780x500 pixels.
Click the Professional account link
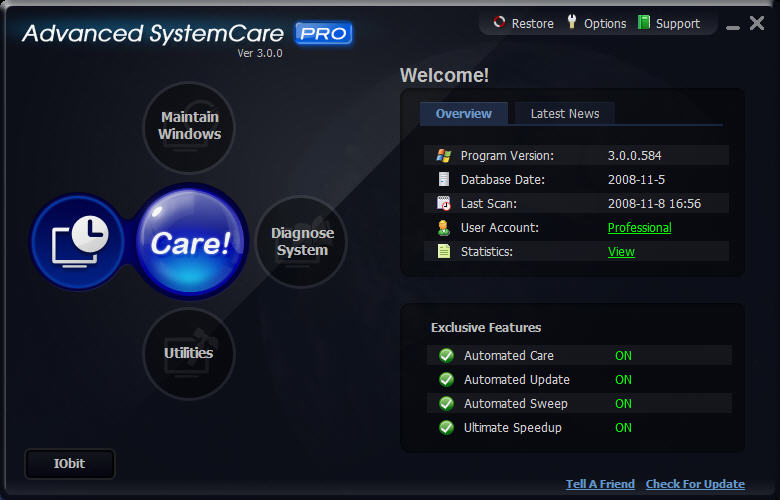coord(639,228)
